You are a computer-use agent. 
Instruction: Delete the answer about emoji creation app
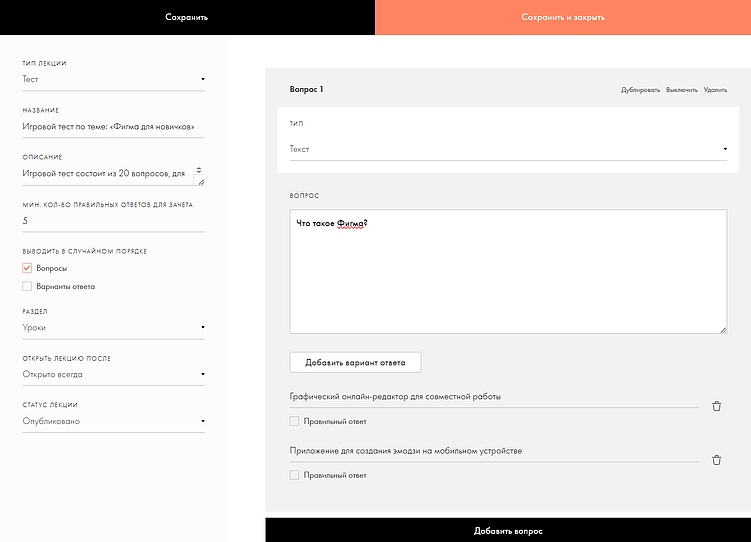pyautogui.click(x=717, y=460)
